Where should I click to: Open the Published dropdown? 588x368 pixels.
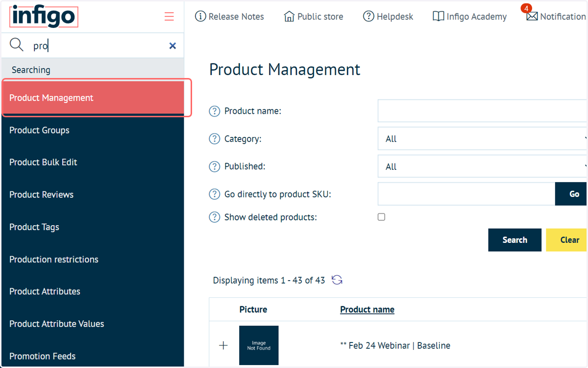click(483, 166)
